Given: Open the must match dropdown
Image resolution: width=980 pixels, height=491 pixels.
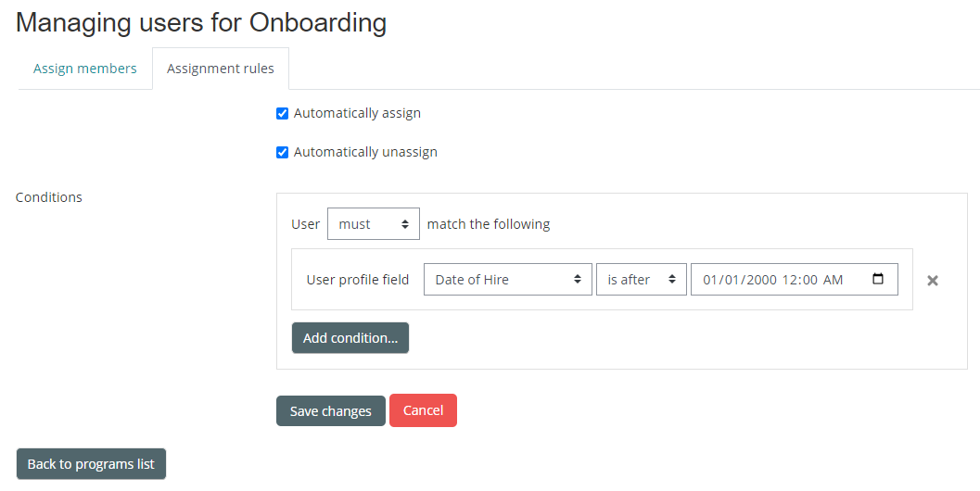Looking at the screenshot, I should (373, 224).
